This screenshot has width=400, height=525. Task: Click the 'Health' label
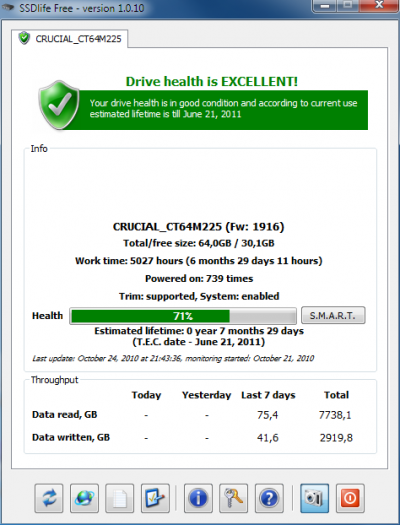click(x=48, y=316)
